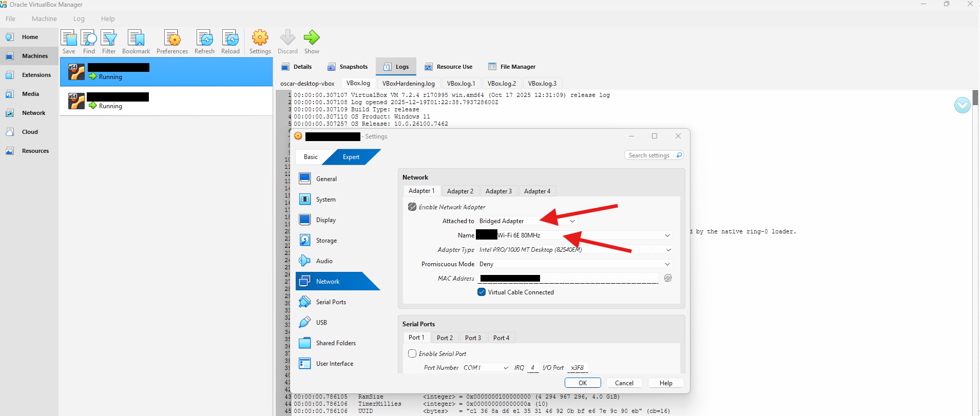Screen dimensions: 980x416
Task: Open log Preferences from toolbar
Action: [x=172, y=42]
